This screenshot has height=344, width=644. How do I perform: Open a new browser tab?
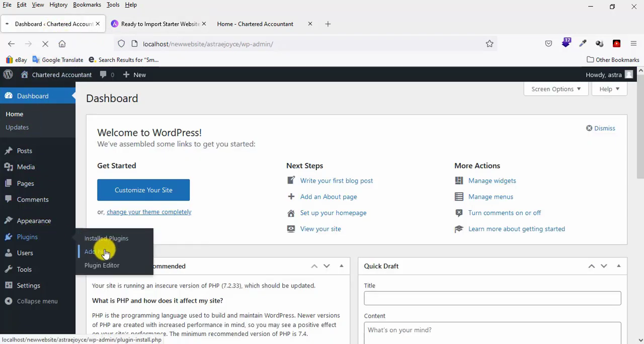click(x=328, y=24)
